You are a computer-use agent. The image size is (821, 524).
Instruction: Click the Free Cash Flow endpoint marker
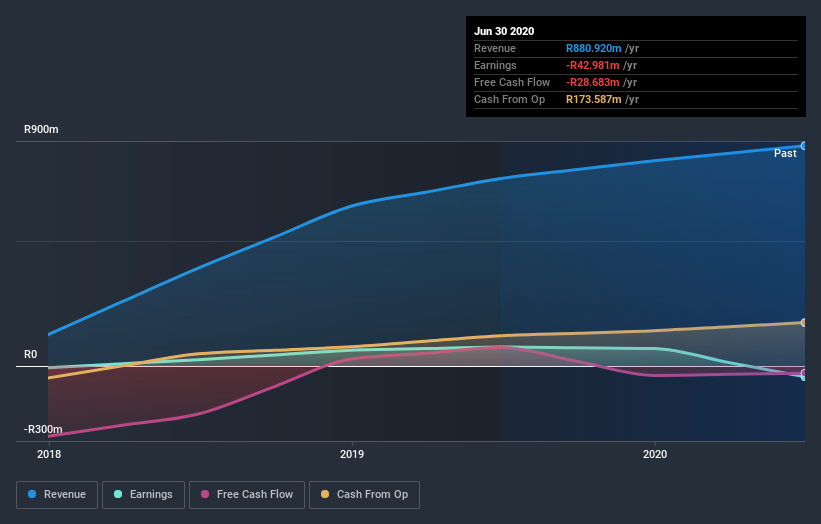tap(804, 373)
